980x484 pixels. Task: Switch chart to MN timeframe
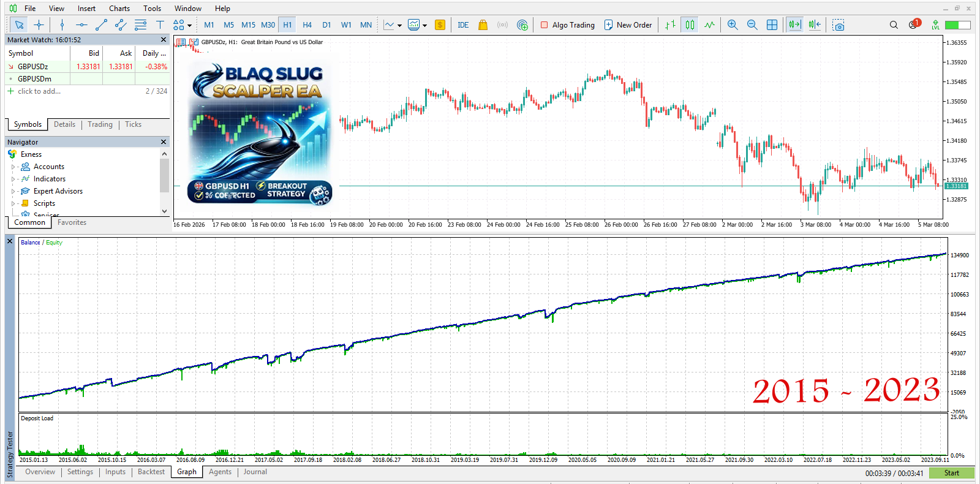point(366,25)
